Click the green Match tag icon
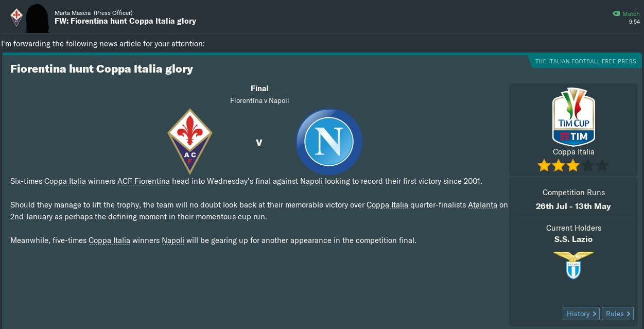This screenshot has height=329, width=644. click(616, 14)
